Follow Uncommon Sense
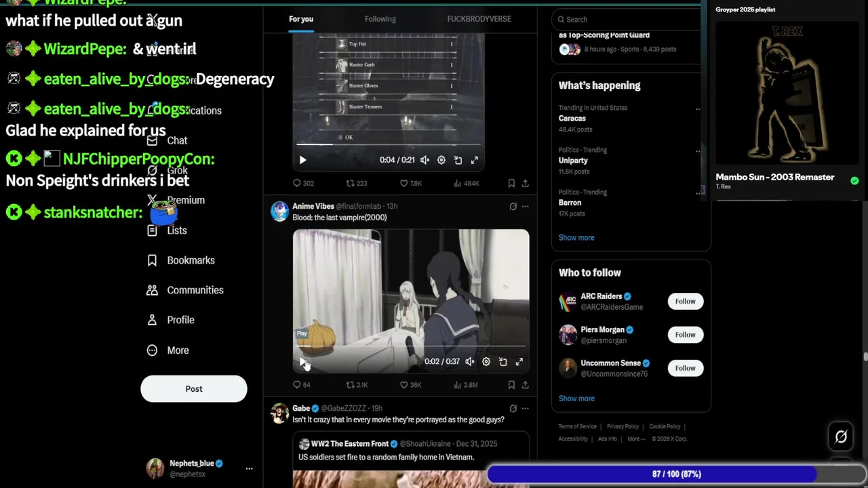Image resolution: width=868 pixels, height=488 pixels. coord(685,368)
